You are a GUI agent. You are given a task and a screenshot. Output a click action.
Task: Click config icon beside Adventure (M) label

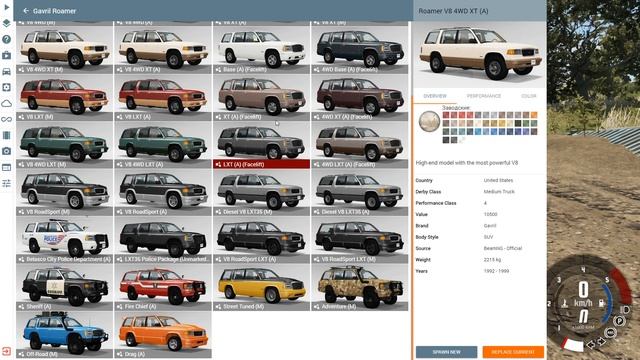(x=317, y=307)
